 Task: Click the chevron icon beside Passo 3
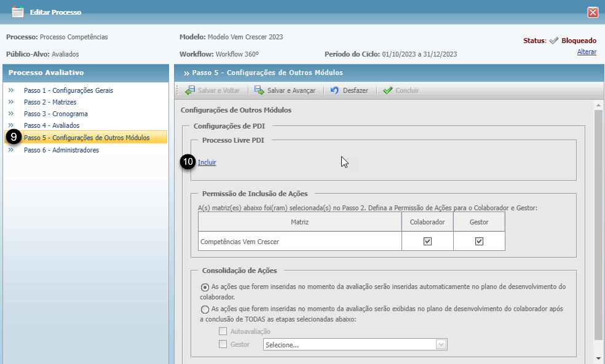tap(11, 114)
